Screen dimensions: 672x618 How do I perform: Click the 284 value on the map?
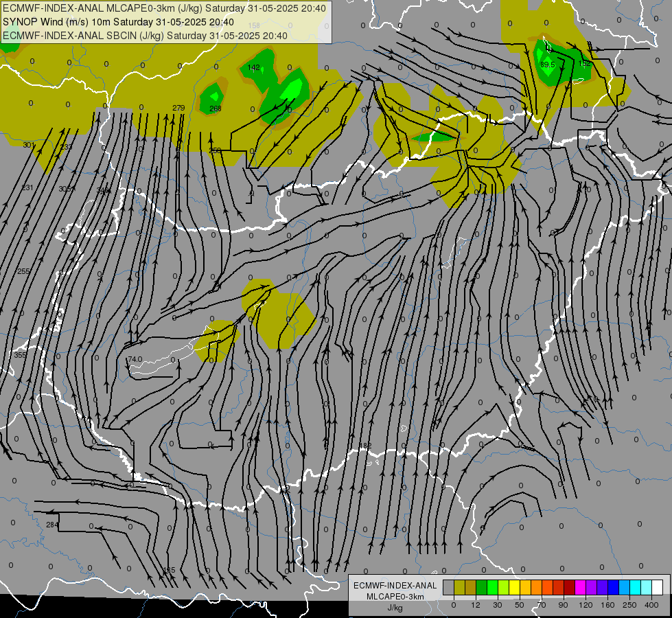(52, 525)
